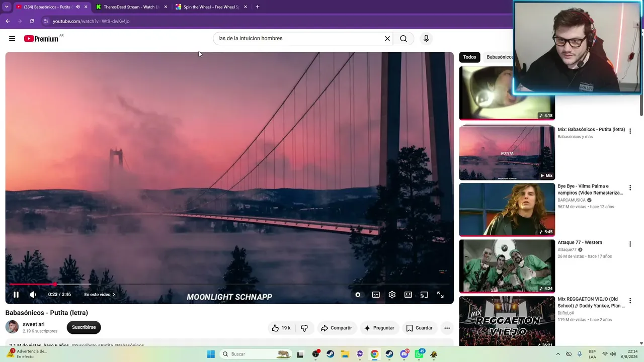Open Task View on the taskbar
The width and height of the screenshot is (644, 362).
[x=300, y=354]
